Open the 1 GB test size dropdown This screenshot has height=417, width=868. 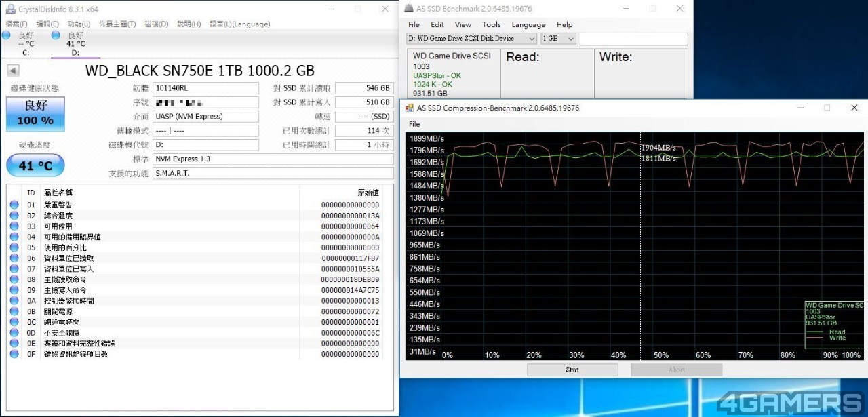(558, 39)
